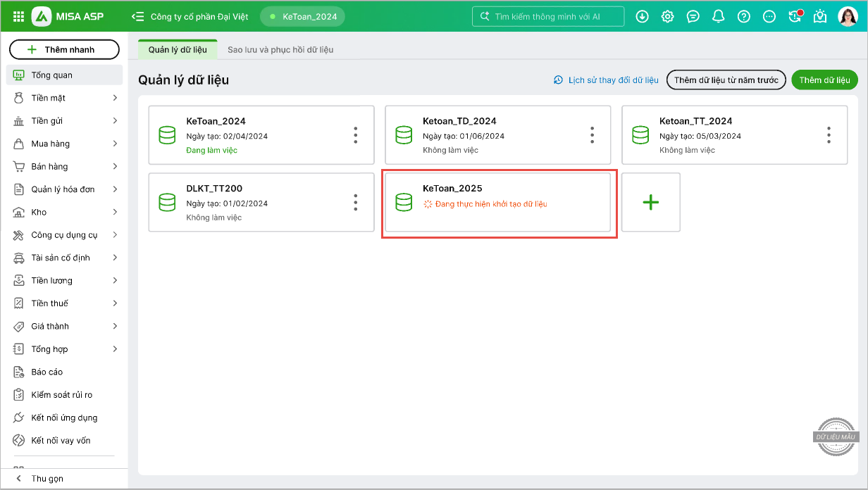Open Báo cáo in the sidebar
This screenshot has width=868, height=490.
pyautogui.click(x=46, y=372)
